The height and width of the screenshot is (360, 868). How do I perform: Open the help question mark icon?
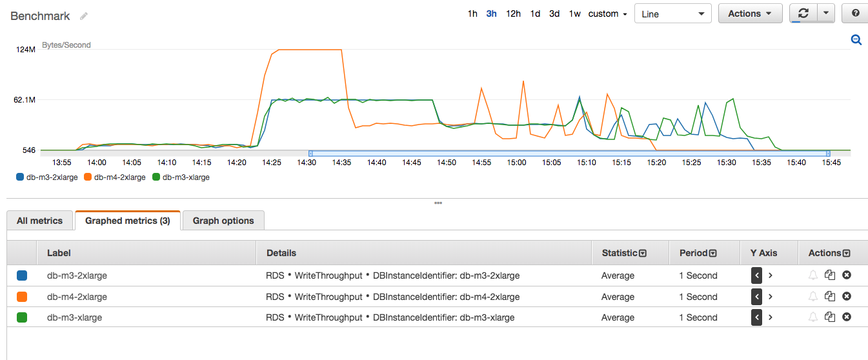coord(855,14)
